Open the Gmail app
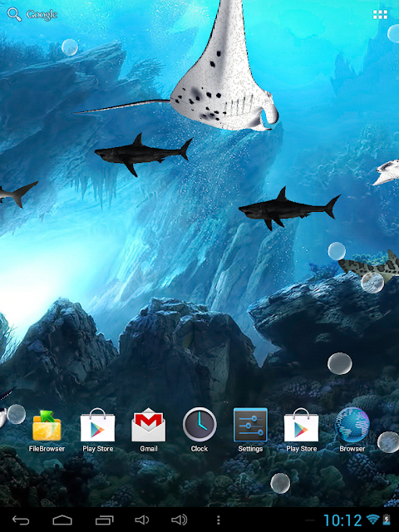The image size is (399, 532). [x=149, y=431]
